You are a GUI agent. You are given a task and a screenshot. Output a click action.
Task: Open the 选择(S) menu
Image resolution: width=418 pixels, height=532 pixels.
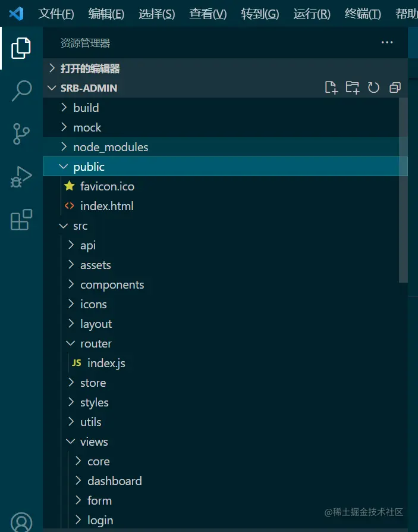coord(156,14)
